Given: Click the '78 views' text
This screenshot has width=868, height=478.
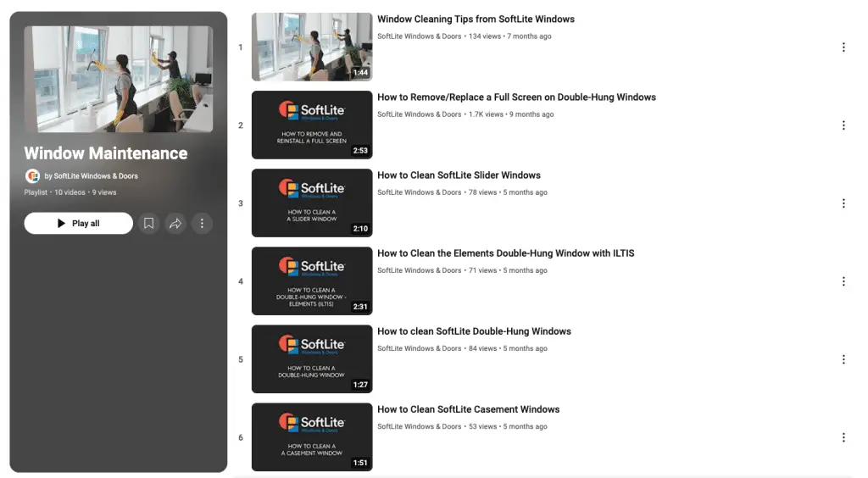Looking at the screenshot, I should 482,192.
